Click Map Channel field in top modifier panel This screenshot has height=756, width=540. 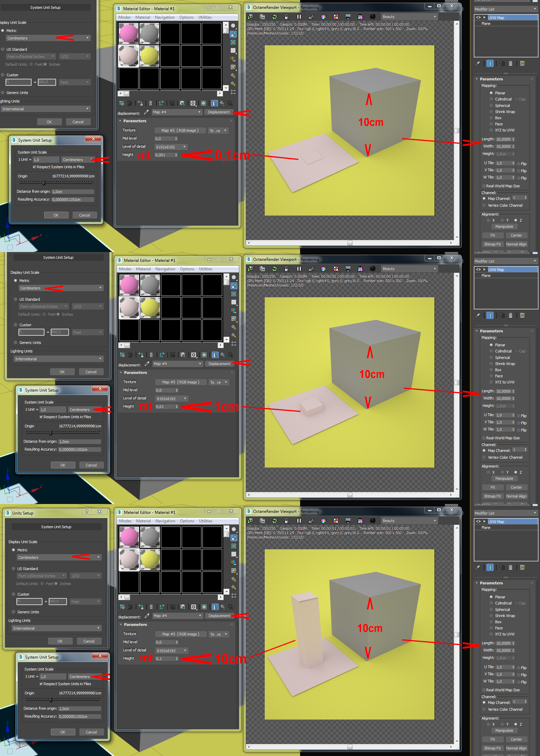[x=518, y=198]
